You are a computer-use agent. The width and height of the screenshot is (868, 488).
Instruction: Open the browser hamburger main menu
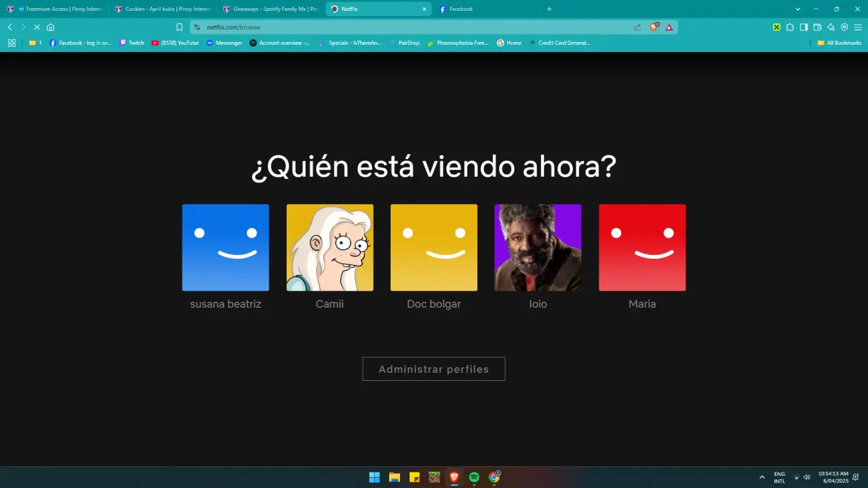click(858, 27)
